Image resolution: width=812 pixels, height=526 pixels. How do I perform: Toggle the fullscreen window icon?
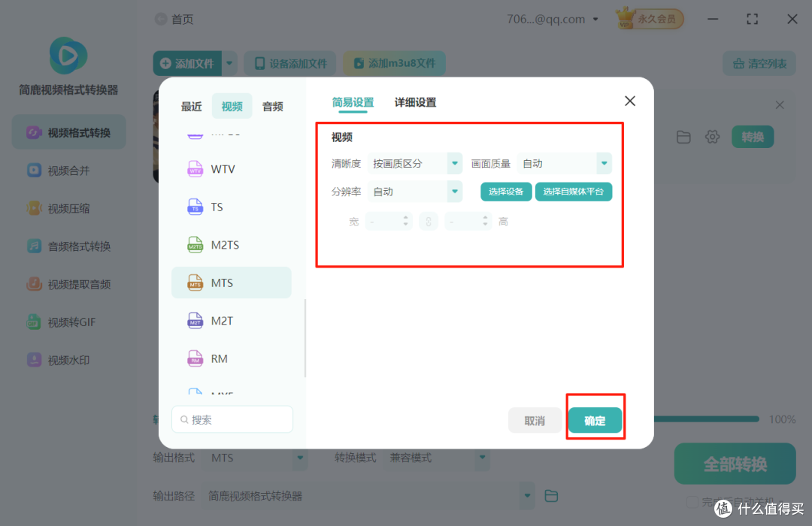pos(752,19)
